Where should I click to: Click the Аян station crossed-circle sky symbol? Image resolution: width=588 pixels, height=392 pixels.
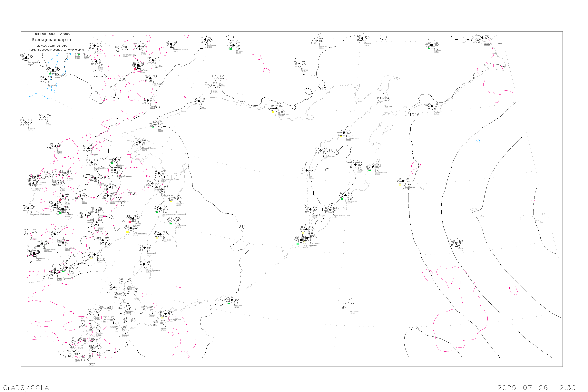click(156, 124)
